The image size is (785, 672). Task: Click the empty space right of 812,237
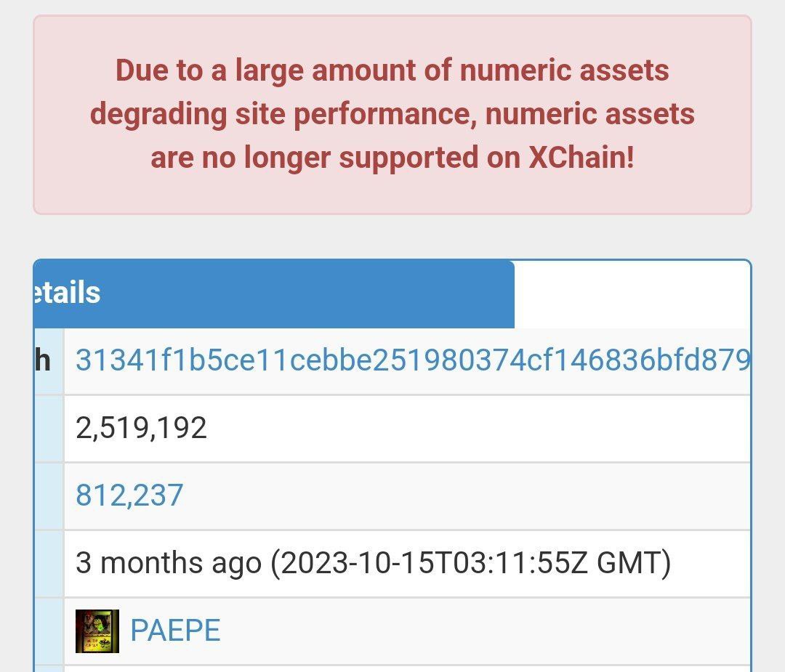click(467, 496)
